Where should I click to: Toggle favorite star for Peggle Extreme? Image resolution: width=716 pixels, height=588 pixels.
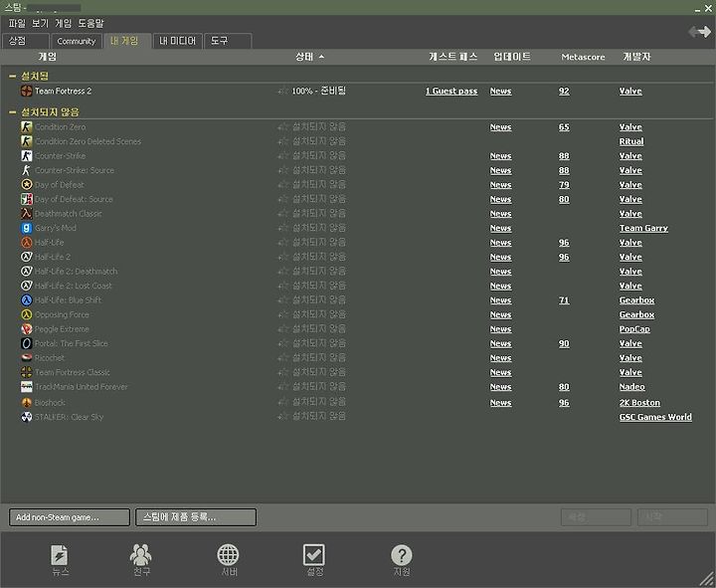pyautogui.click(x=283, y=329)
